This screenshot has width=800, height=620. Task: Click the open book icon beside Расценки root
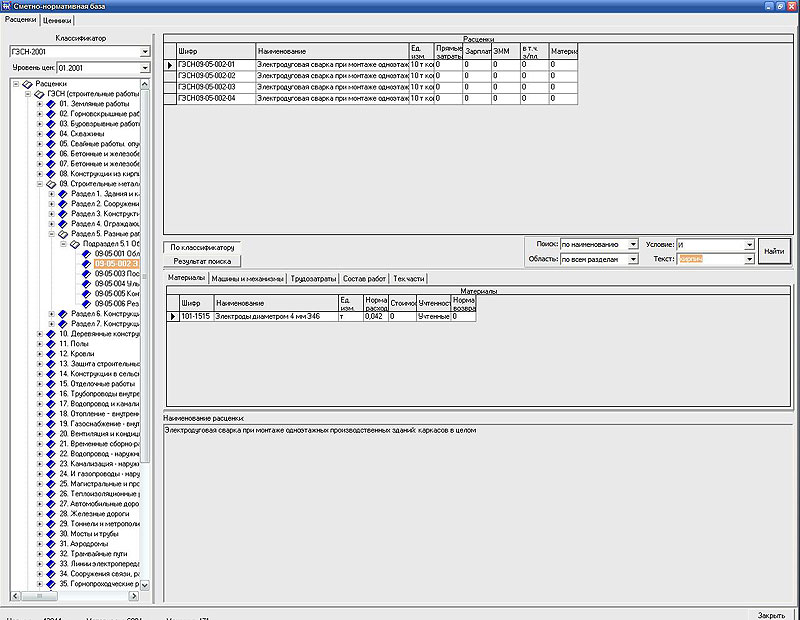27,84
